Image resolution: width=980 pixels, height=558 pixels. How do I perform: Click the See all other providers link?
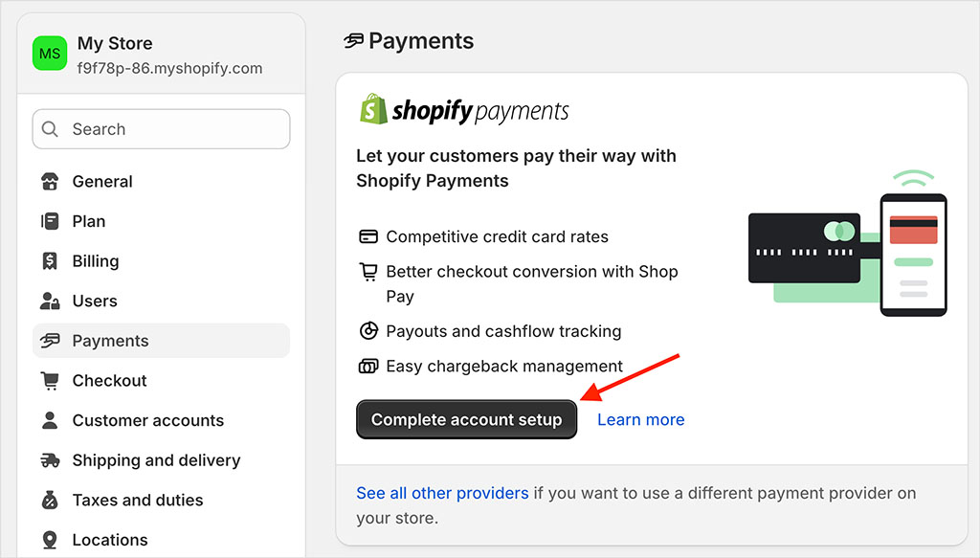(x=442, y=493)
